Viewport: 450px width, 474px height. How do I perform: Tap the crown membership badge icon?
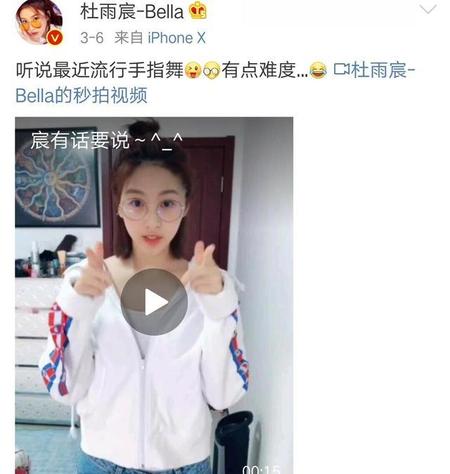198,10
